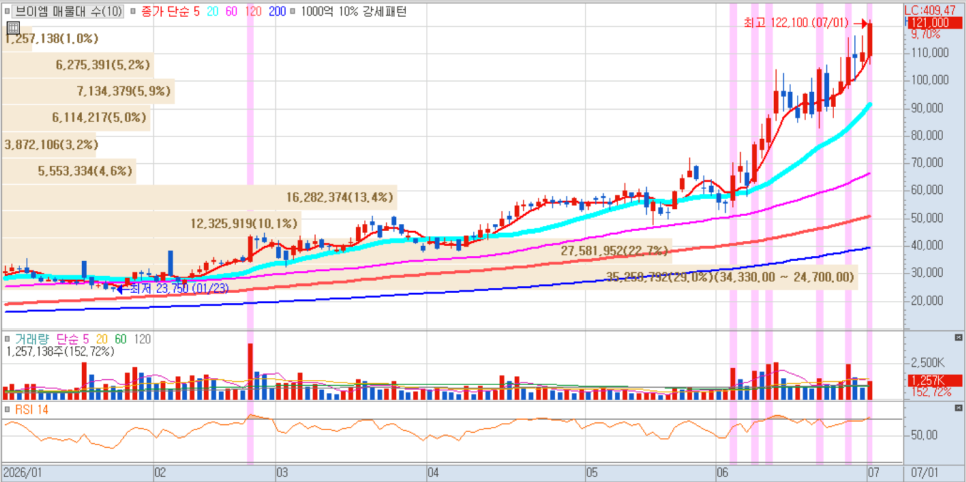Select the 3,872,106(3,2%) volume profile bar

coord(49,145)
